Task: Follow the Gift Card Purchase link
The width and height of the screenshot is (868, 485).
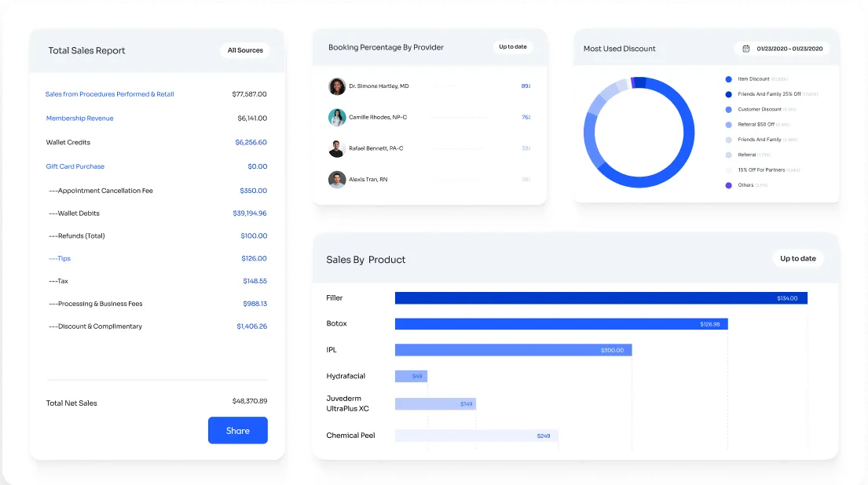Action: [75, 166]
